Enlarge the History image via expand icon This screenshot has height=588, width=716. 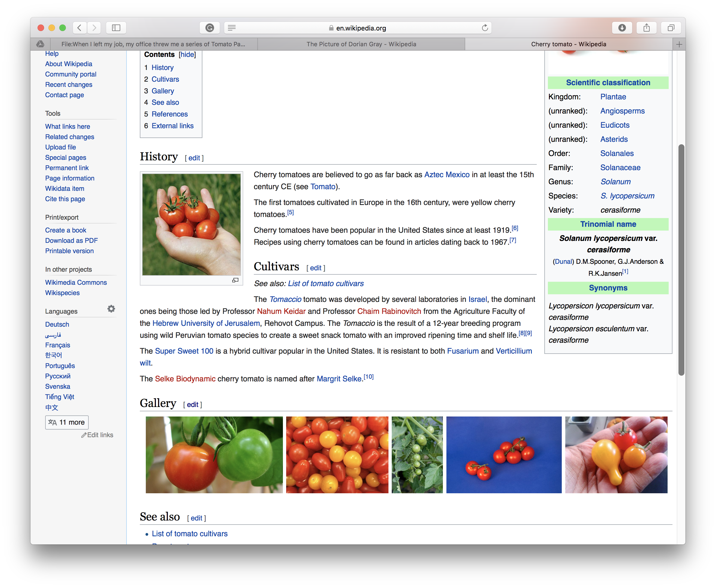(x=235, y=280)
